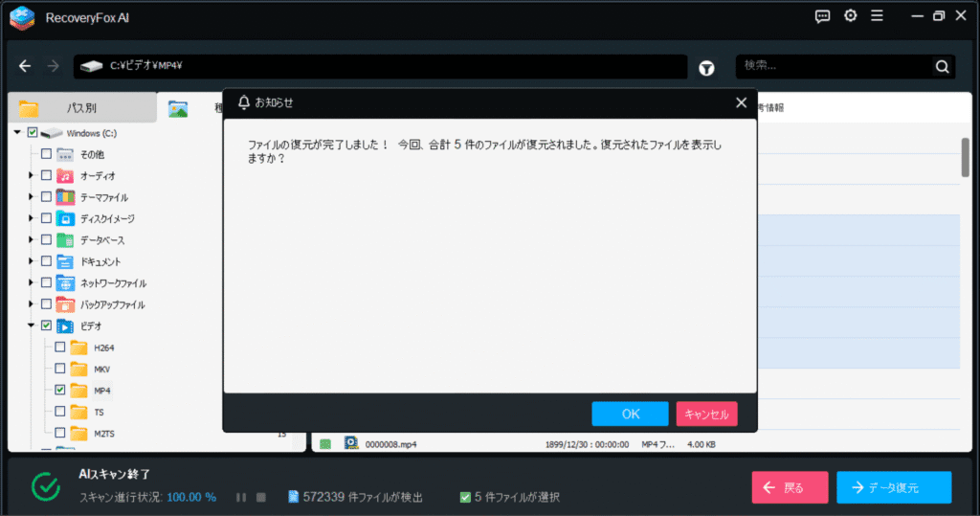The image size is (980, 516).
Task: Expand the テーマファイル tree node
Action: coord(31,197)
